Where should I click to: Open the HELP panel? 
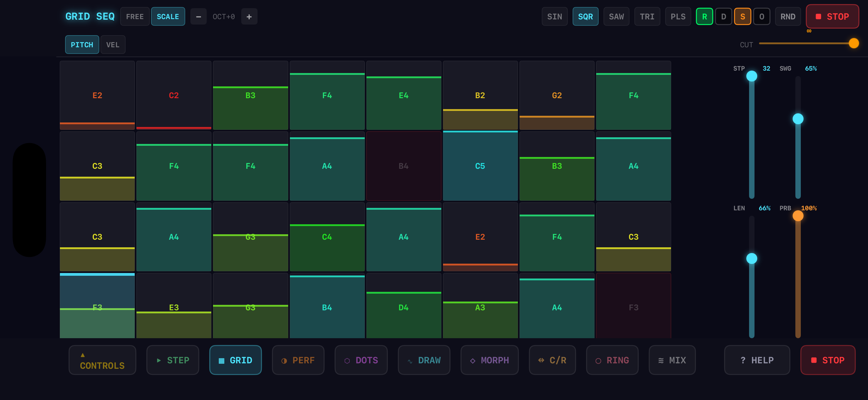[757, 360]
